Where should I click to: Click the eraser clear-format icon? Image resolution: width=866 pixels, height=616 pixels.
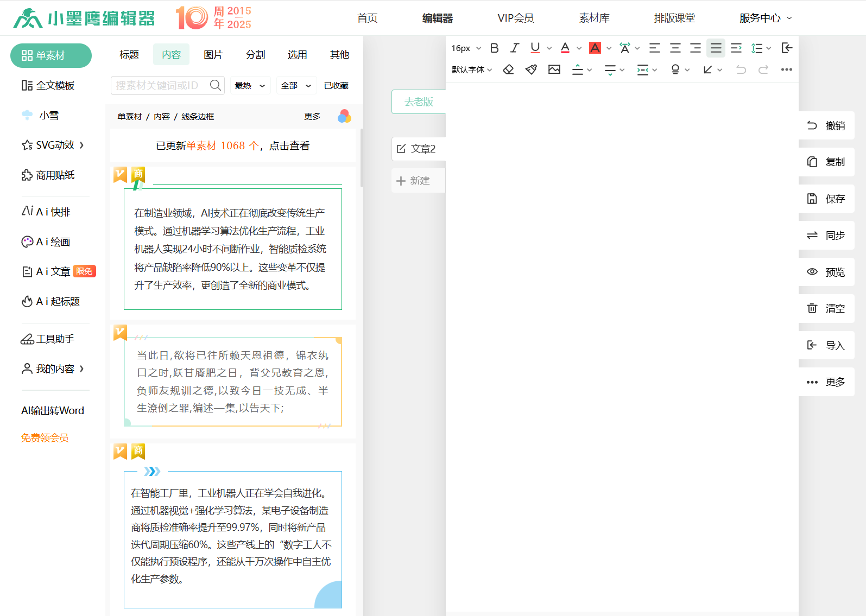click(x=508, y=69)
